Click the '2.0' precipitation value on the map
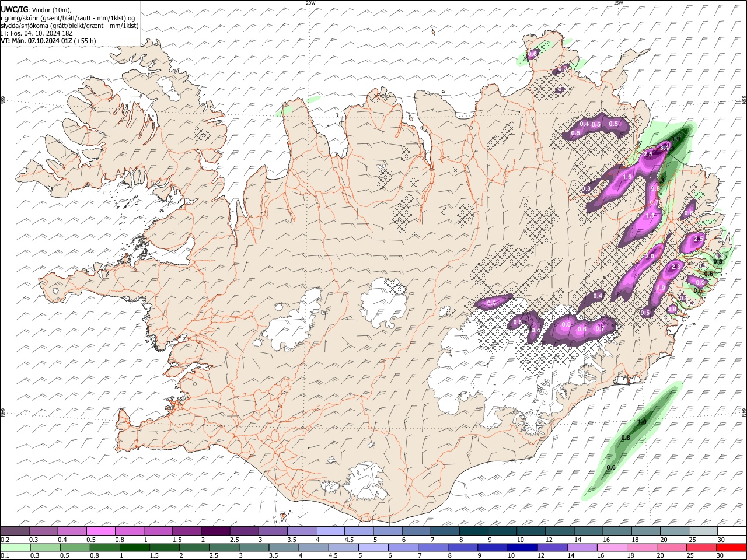The height and width of the screenshot is (560, 747). point(649,257)
